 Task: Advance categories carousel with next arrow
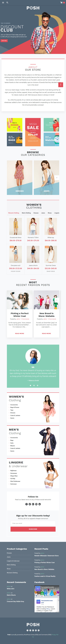pyautogui.click(x=57, y=178)
